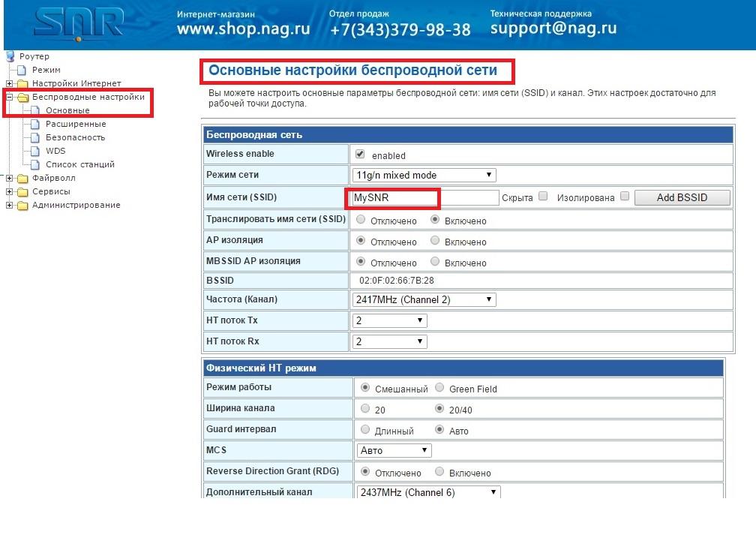The image size is (756, 547).
Task: Click the folder icon beside Сервисы
Action: click(x=22, y=192)
